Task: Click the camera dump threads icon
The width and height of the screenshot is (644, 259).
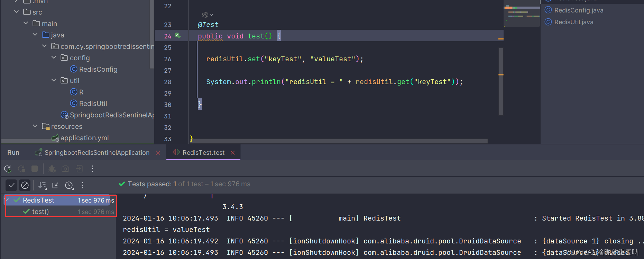Action: click(x=65, y=169)
